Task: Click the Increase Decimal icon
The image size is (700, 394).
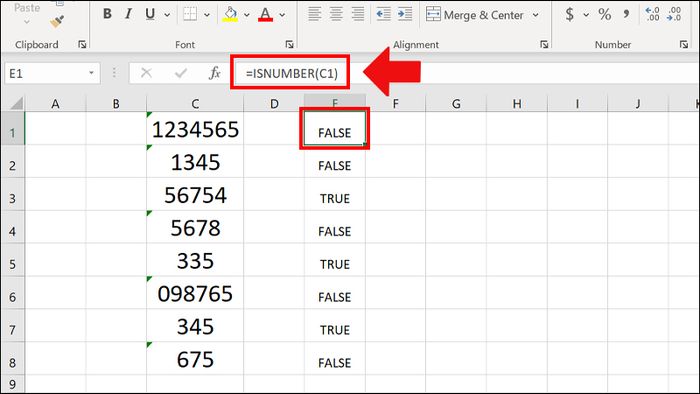Action: (652, 14)
